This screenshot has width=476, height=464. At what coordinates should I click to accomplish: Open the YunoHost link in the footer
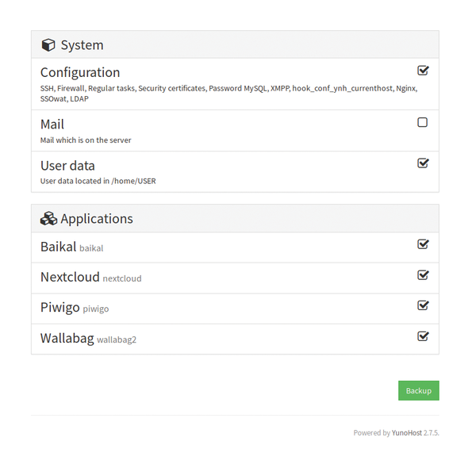406,433
